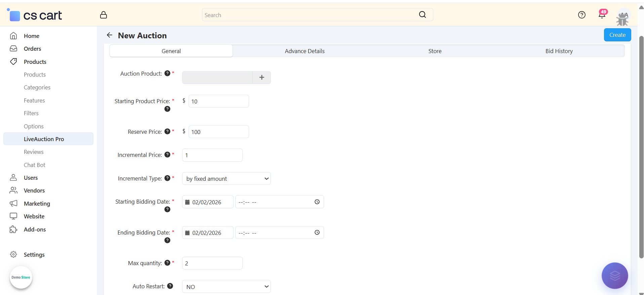644x295 pixels.
Task: Expand the Auto Restart dropdown
Action: click(226, 287)
